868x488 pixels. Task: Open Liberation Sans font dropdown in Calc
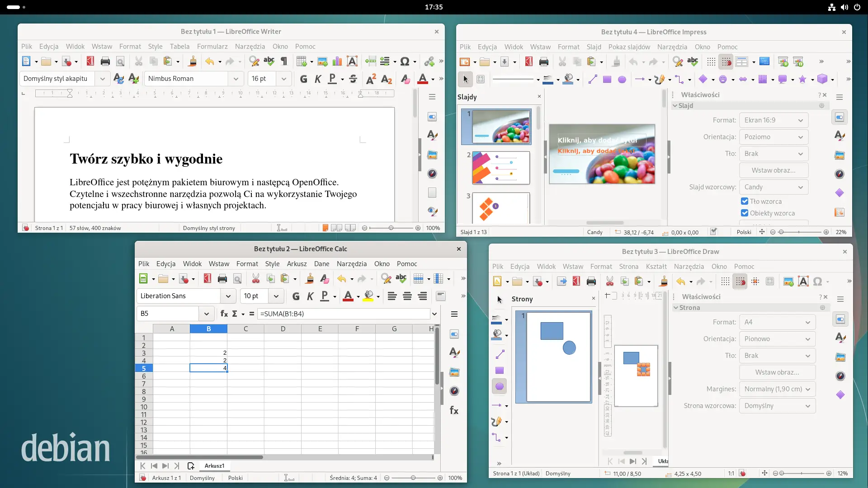(228, 296)
